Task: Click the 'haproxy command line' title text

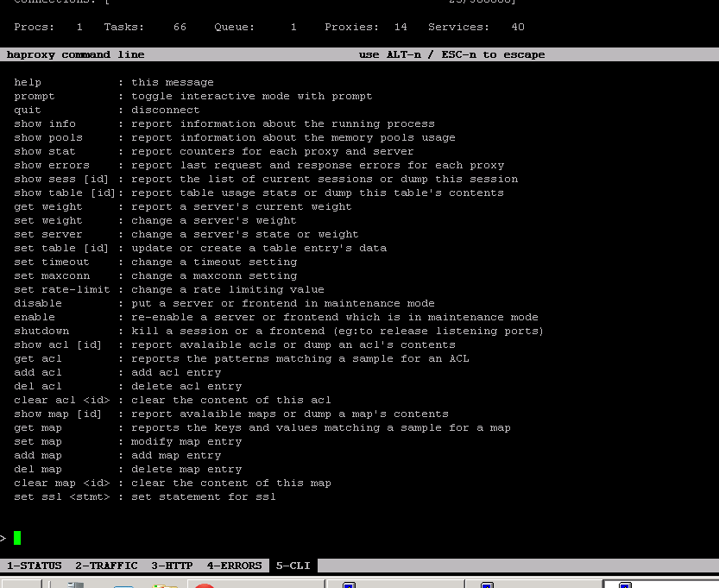Action: (x=76, y=54)
